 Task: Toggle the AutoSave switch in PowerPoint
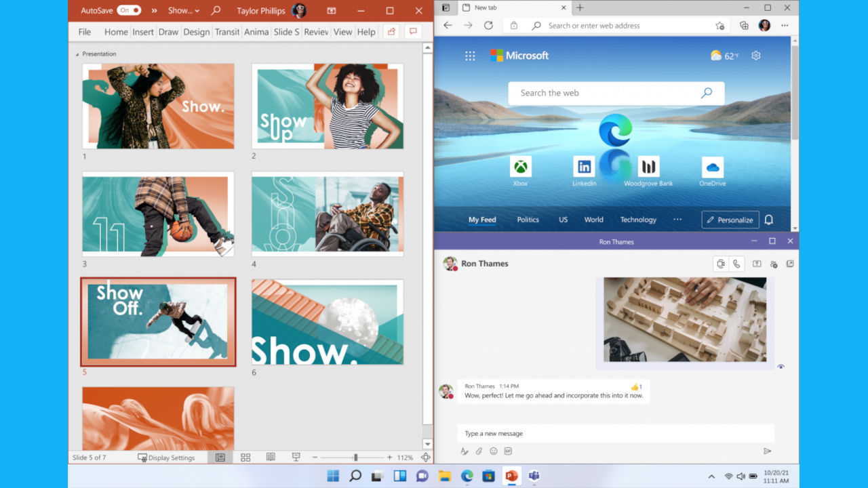[x=128, y=10]
